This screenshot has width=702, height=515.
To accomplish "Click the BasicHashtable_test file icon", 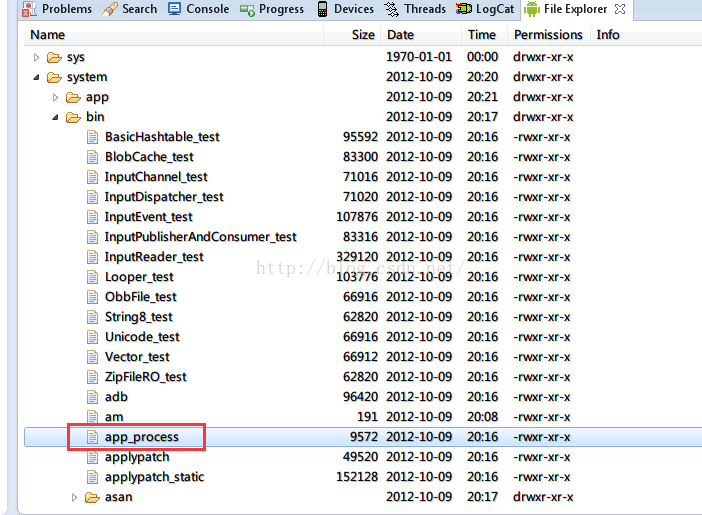I will [92, 137].
